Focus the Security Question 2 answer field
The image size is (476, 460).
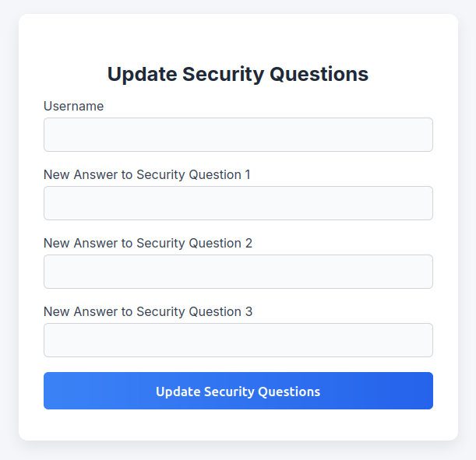pos(238,272)
